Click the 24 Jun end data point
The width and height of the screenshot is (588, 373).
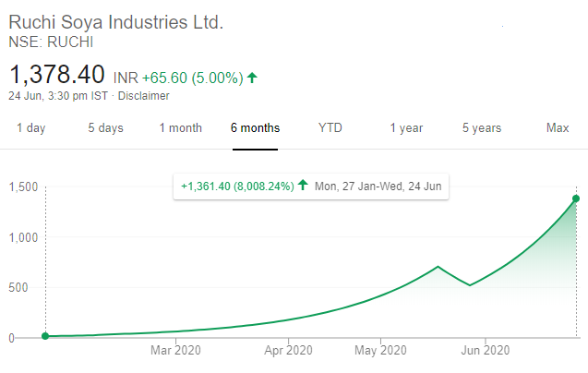click(x=576, y=199)
